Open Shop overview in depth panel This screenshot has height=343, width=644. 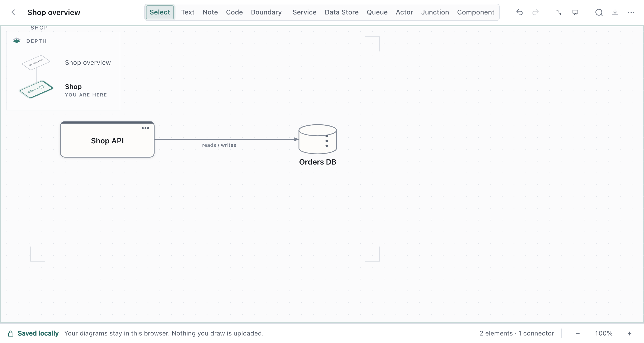(88, 62)
